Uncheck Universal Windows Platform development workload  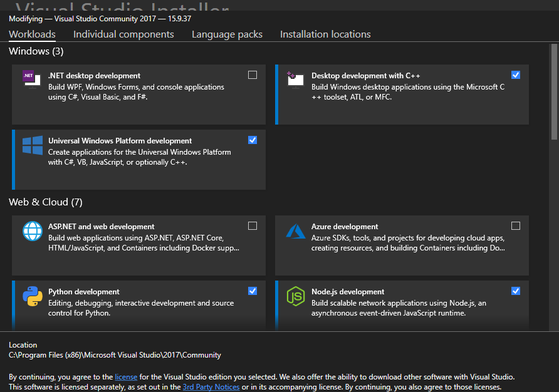pos(253,140)
